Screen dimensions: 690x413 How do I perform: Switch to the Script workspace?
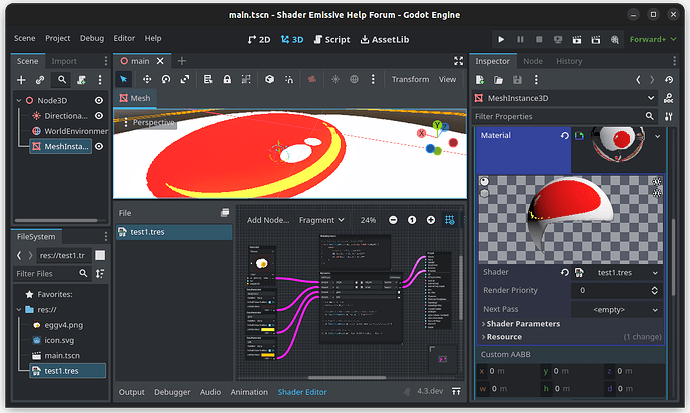[332, 40]
